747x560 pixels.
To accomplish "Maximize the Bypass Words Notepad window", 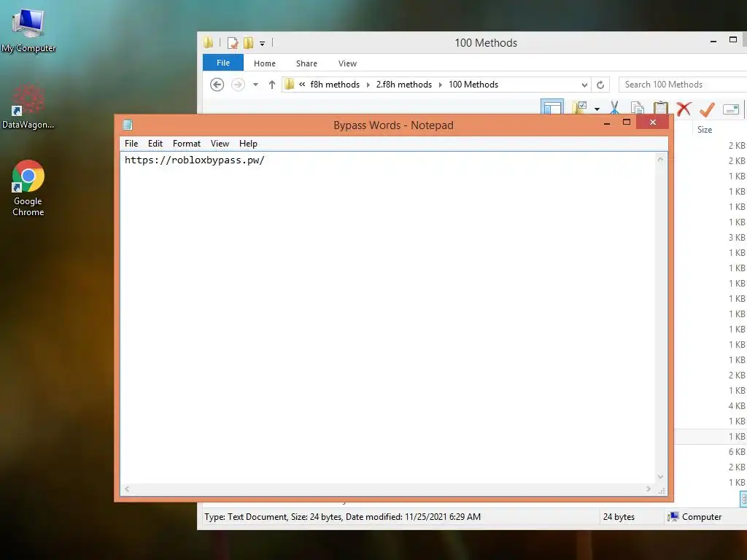I will (x=627, y=122).
